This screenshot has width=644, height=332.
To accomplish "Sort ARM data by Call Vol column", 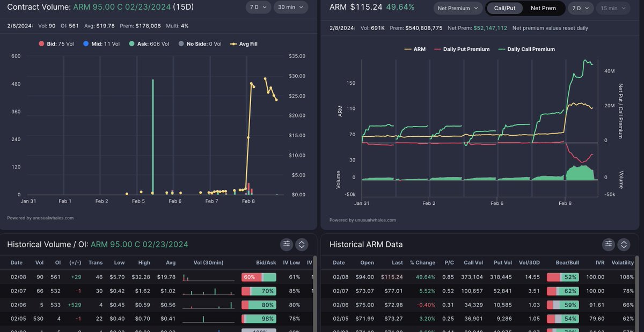I will coord(473,263).
